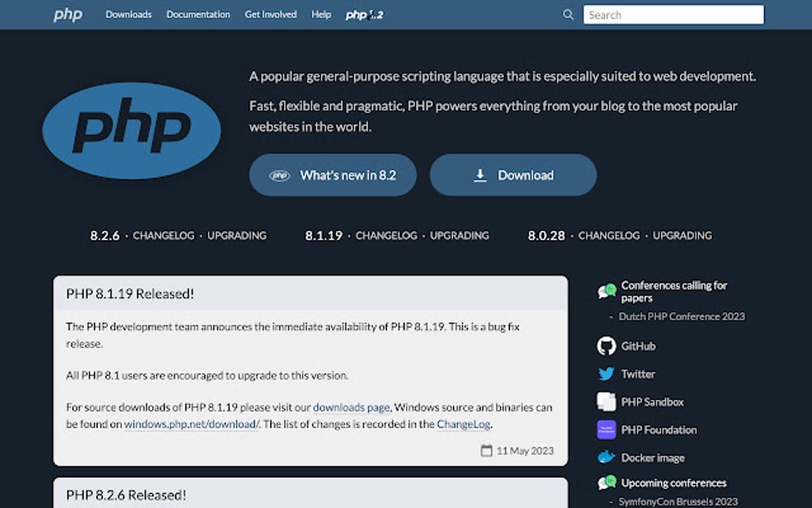Click the large PHP elephant logo
The image size is (812, 508).
[x=131, y=129]
